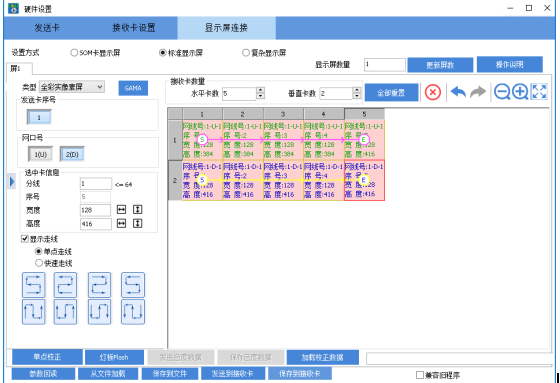Image resolution: width=560 pixels, height=383 pixels.
Task: Click the 宽度 value field showing 128
Action: pos(95,210)
